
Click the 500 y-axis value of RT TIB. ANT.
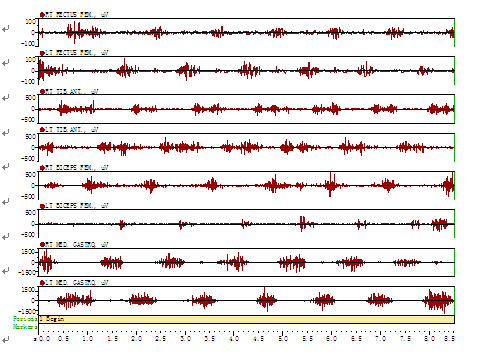(30, 98)
